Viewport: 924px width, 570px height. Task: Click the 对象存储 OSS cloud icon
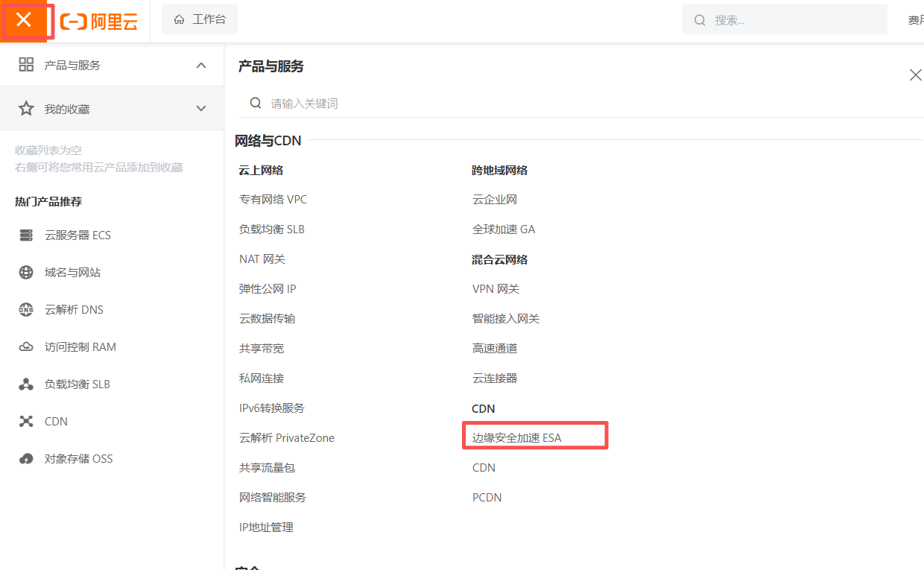(26, 459)
